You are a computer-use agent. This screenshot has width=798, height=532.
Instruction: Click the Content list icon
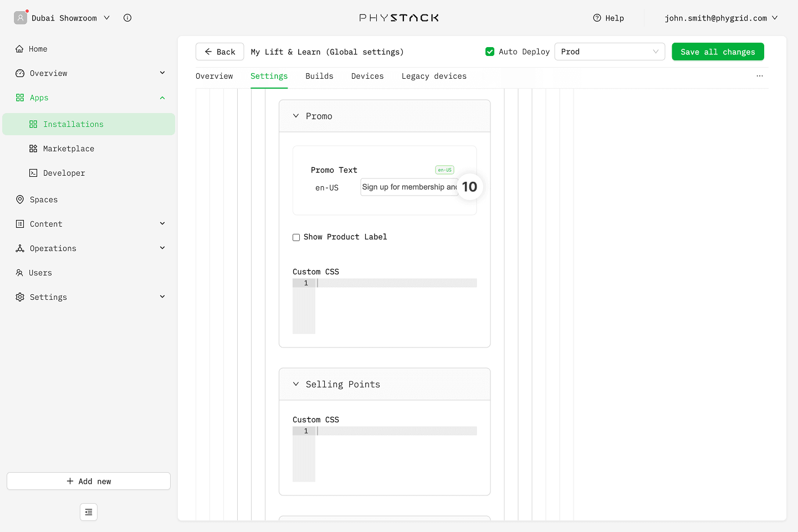tap(20, 224)
